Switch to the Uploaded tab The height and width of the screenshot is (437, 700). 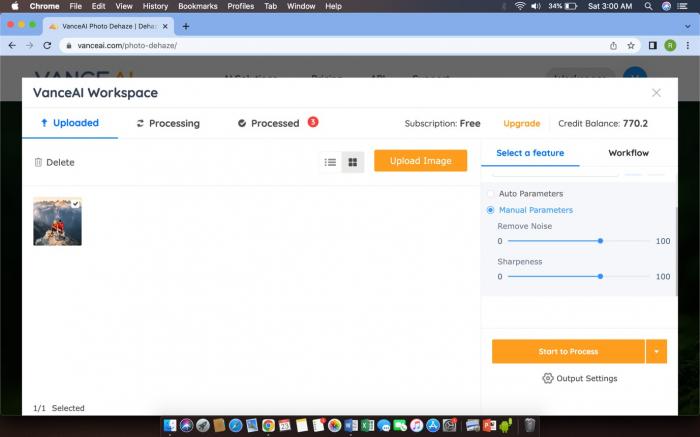[x=70, y=123]
